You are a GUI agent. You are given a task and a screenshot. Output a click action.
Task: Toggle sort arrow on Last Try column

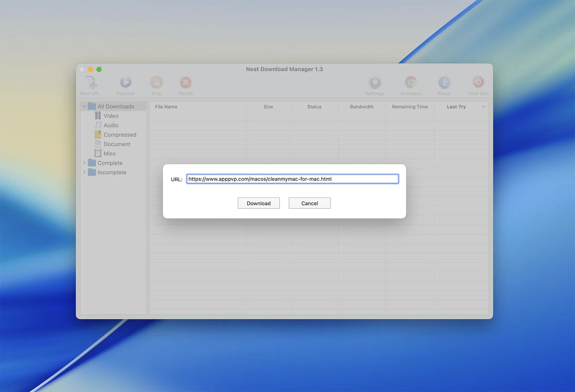pyautogui.click(x=483, y=107)
